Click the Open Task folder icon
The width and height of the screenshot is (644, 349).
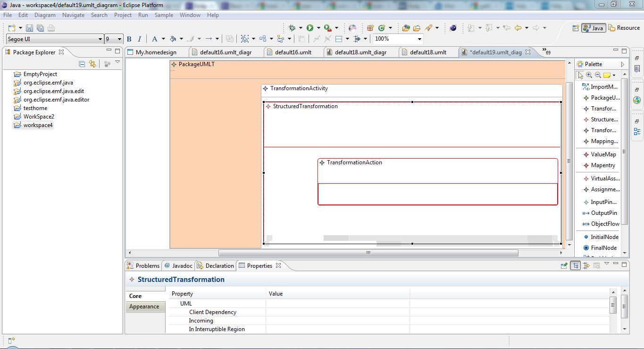417,28
